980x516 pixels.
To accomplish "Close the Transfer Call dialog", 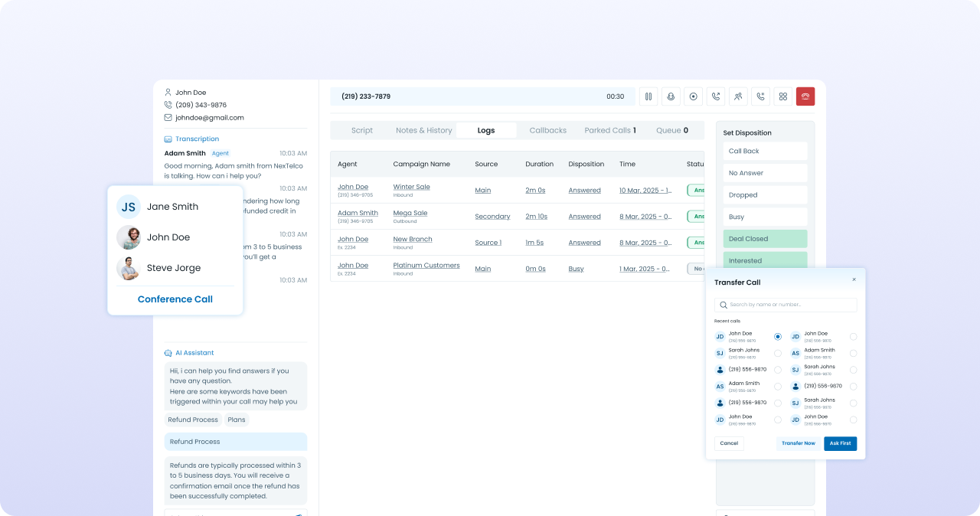I will (x=854, y=279).
